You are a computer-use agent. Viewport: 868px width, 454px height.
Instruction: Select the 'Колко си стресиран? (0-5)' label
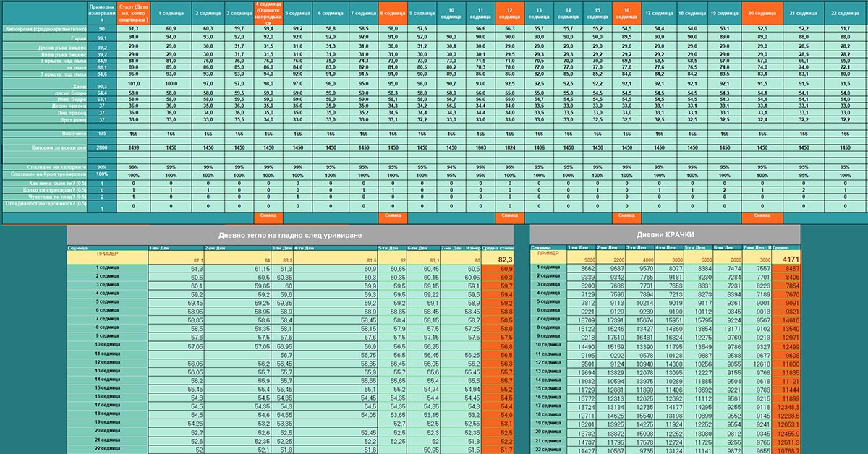43,190
